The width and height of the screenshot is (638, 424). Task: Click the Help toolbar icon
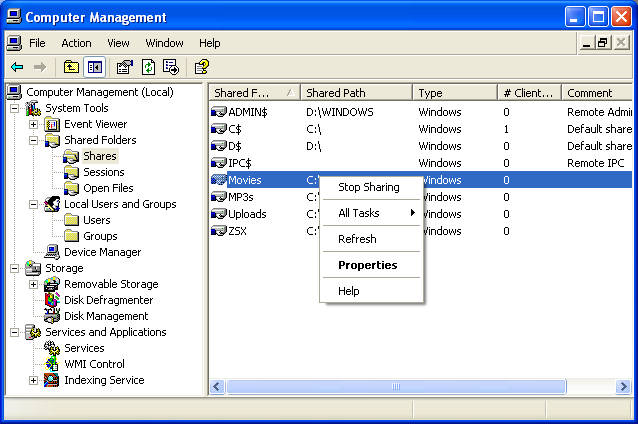tap(201, 67)
